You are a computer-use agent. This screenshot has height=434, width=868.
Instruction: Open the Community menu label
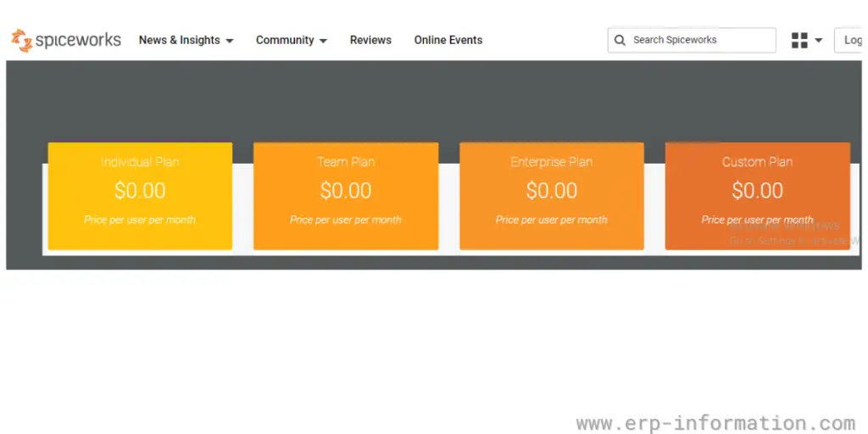click(x=285, y=40)
